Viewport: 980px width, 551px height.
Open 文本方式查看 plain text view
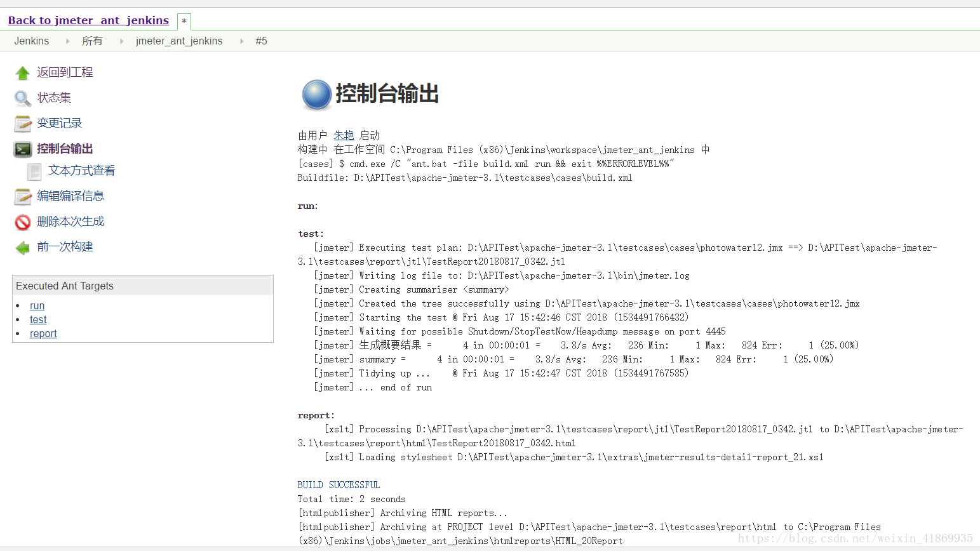point(82,171)
